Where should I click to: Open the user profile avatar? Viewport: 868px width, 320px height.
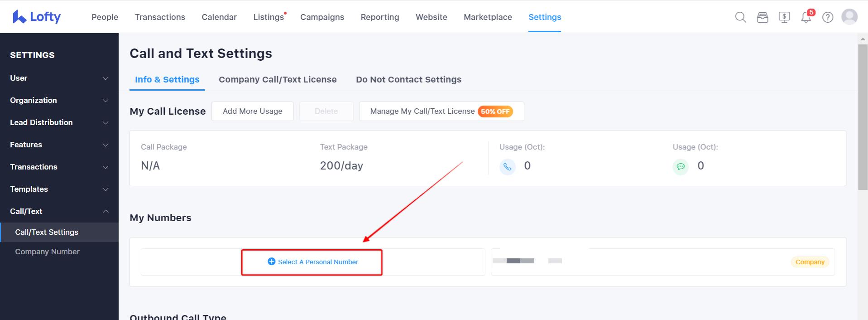[x=849, y=17]
